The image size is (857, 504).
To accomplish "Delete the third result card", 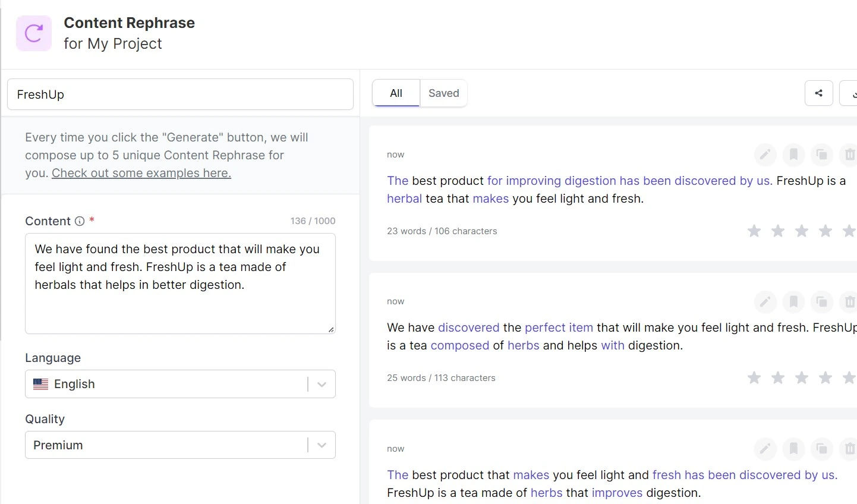I will (849, 449).
